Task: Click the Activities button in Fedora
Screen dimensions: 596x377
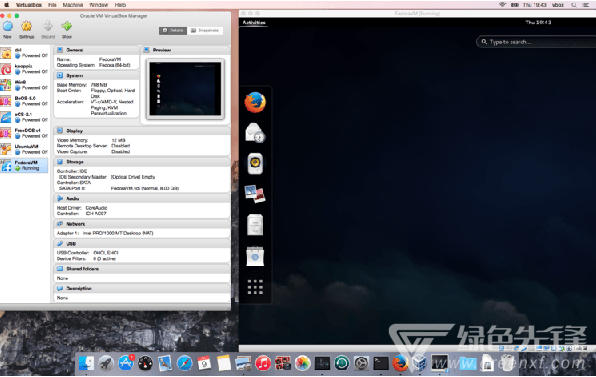Action: 254,22
